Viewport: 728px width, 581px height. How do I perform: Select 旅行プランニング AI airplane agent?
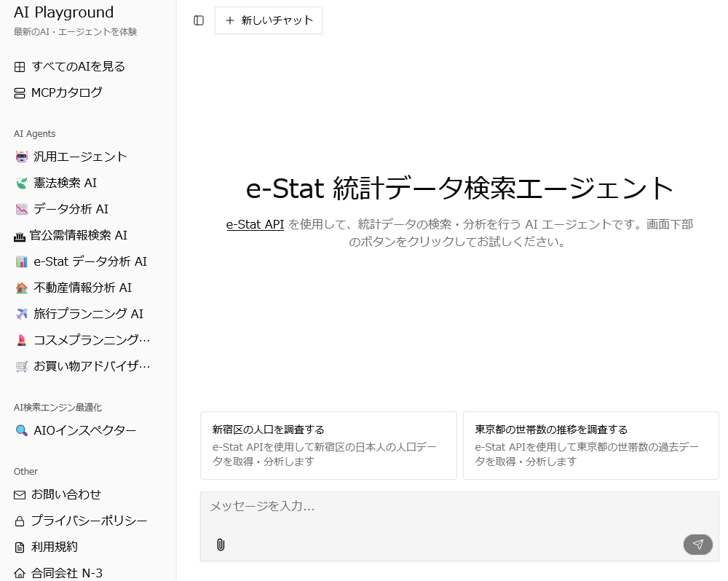88,314
